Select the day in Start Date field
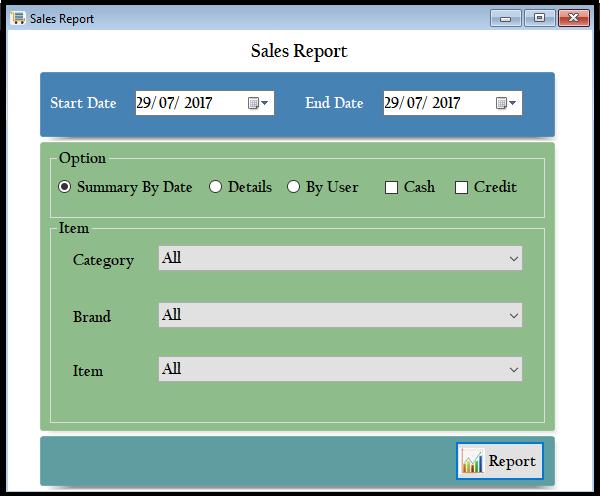Image resolution: width=600 pixels, height=496 pixels. coord(146,103)
